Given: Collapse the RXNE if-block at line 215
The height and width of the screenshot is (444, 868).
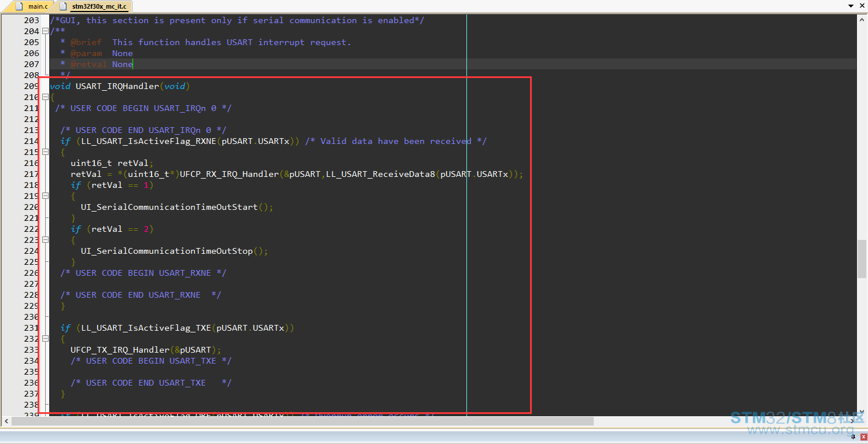Looking at the screenshot, I should point(45,152).
